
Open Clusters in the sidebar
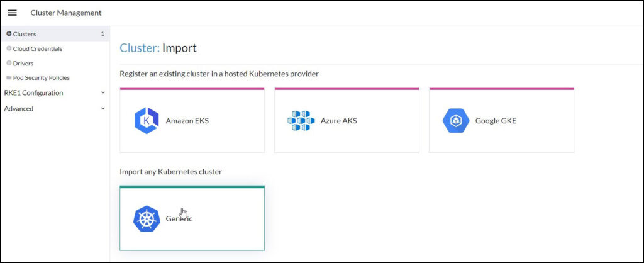click(x=25, y=34)
